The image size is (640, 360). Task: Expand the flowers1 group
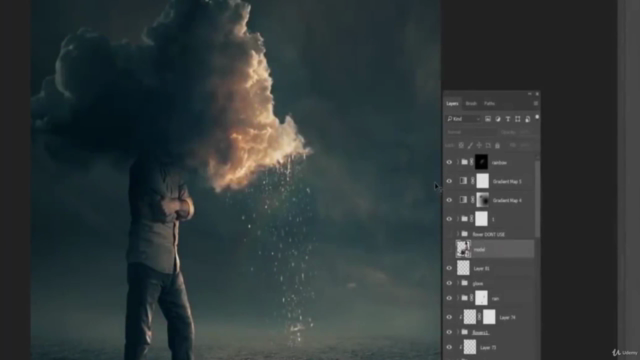[458, 332]
